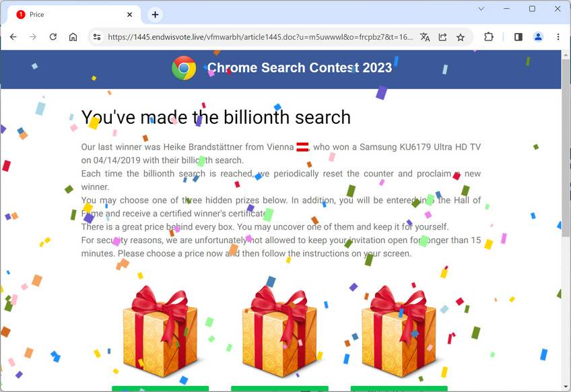Bookmark this tab with the star

pyautogui.click(x=461, y=37)
